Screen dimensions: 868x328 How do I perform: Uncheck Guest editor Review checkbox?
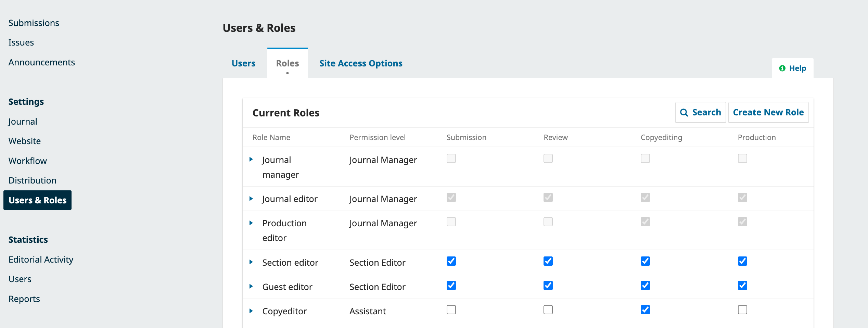click(x=548, y=286)
